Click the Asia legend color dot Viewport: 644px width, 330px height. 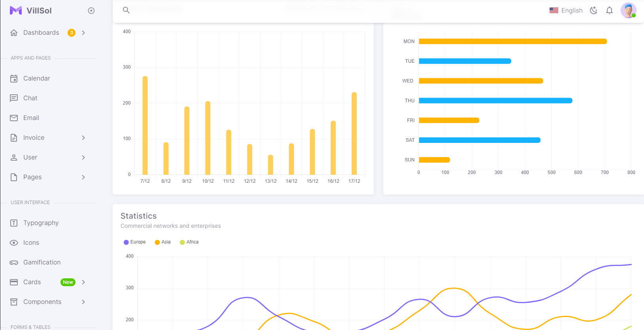(157, 242)
